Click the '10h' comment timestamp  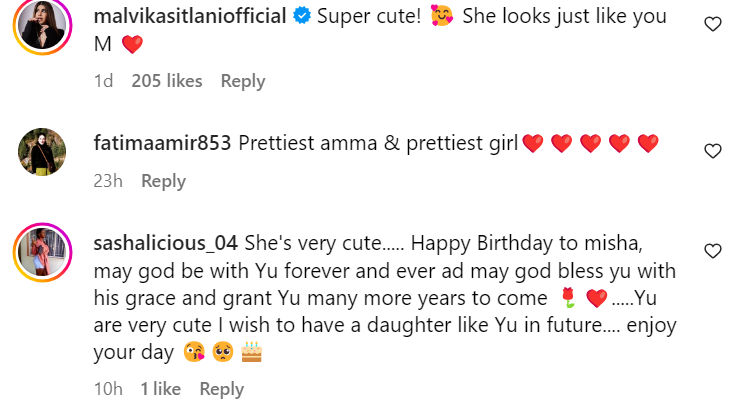point(108,389)
